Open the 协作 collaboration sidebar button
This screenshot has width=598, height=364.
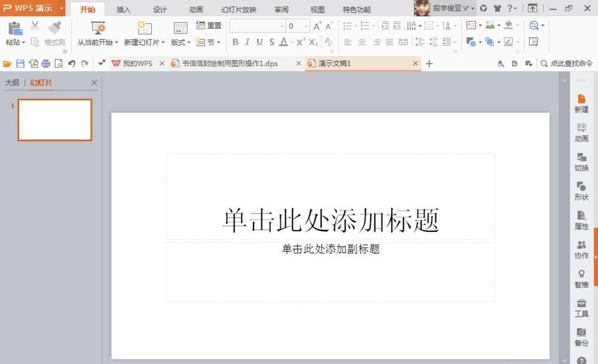point(581,249)
